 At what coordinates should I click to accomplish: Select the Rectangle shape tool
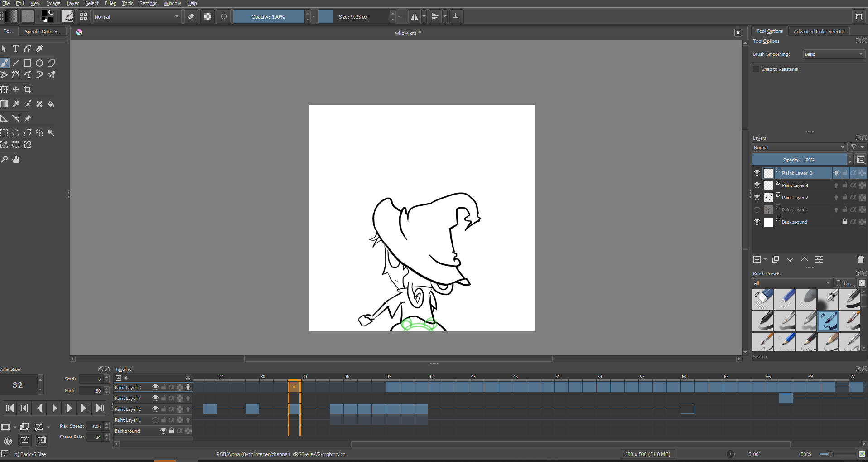click(x=28, y=63)
